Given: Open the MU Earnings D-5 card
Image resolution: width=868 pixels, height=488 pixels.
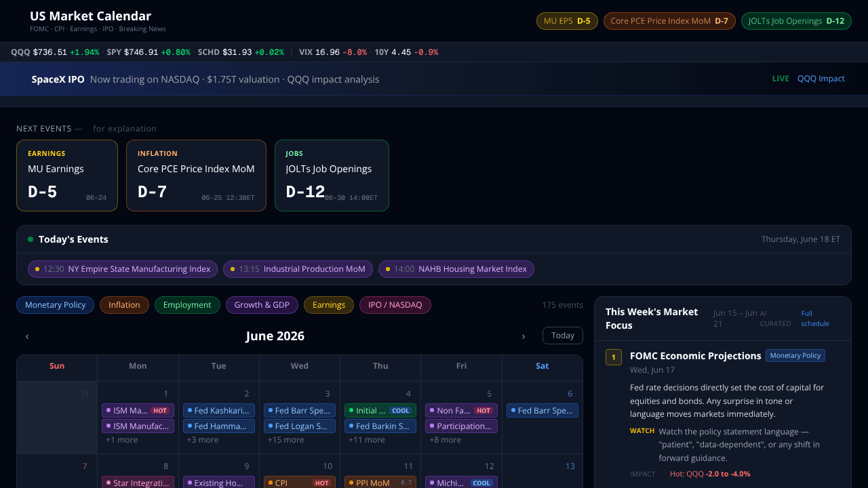Looking at the screenshot, I should tap(67, 176).
